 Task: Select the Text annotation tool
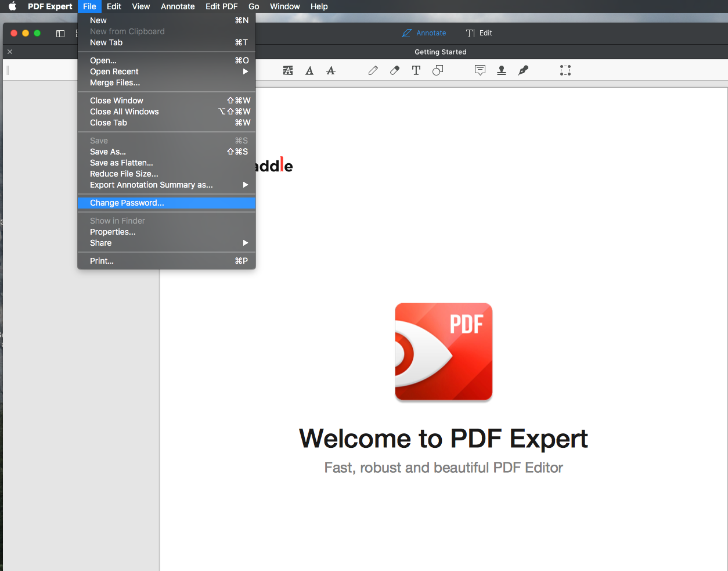(416, 70)
